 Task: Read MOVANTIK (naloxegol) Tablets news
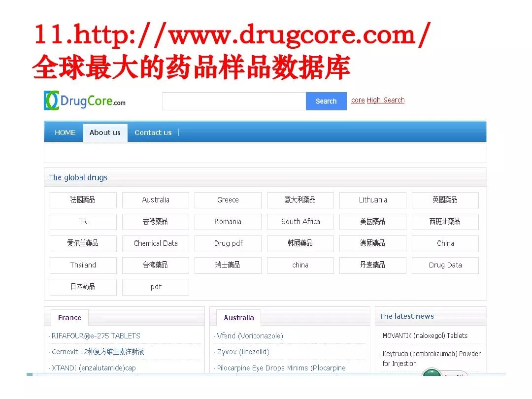(x=425, y=336)
